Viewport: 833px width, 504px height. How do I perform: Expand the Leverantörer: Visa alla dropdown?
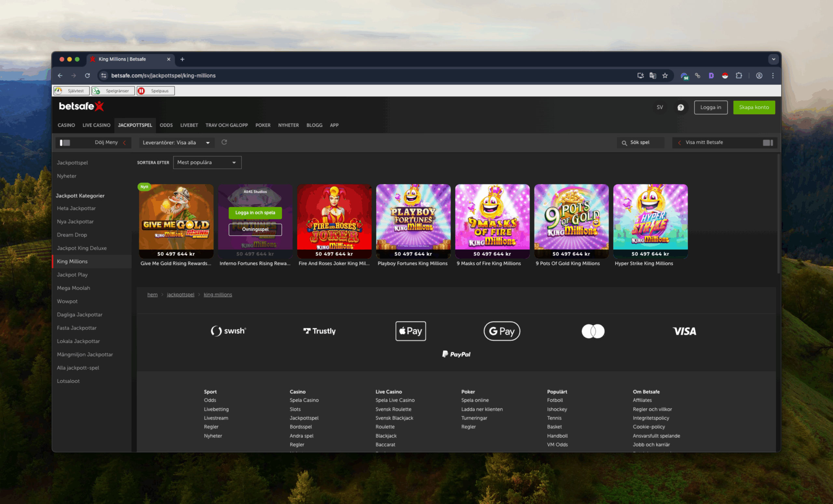pyautogui.click(x=176, y=142)
